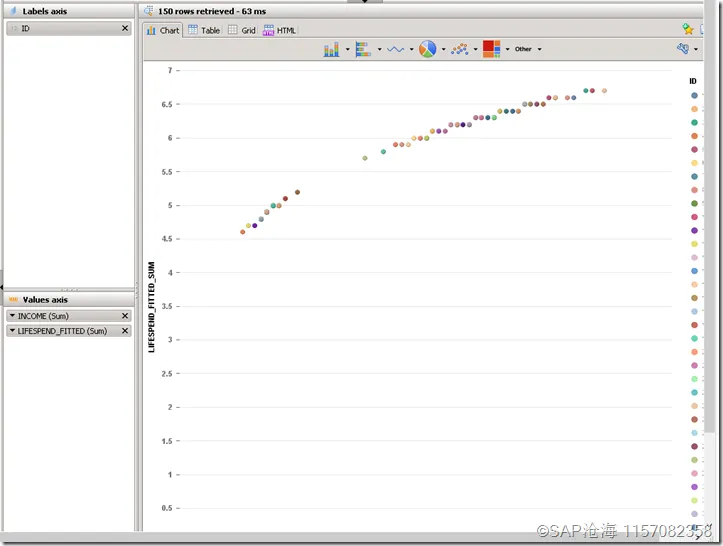The image size is (723, 546).
Task: Open line chart dropdown arrow
Action: 411,49
